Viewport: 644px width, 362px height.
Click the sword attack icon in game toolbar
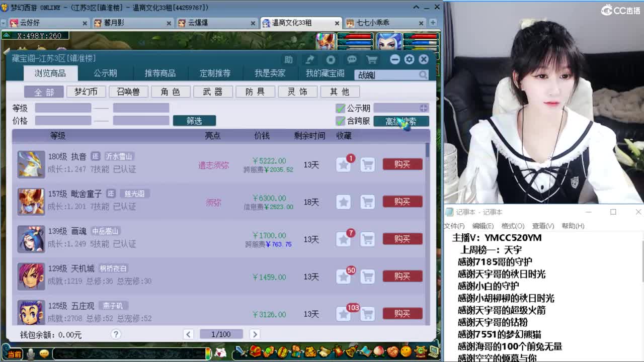coord(241,351)
